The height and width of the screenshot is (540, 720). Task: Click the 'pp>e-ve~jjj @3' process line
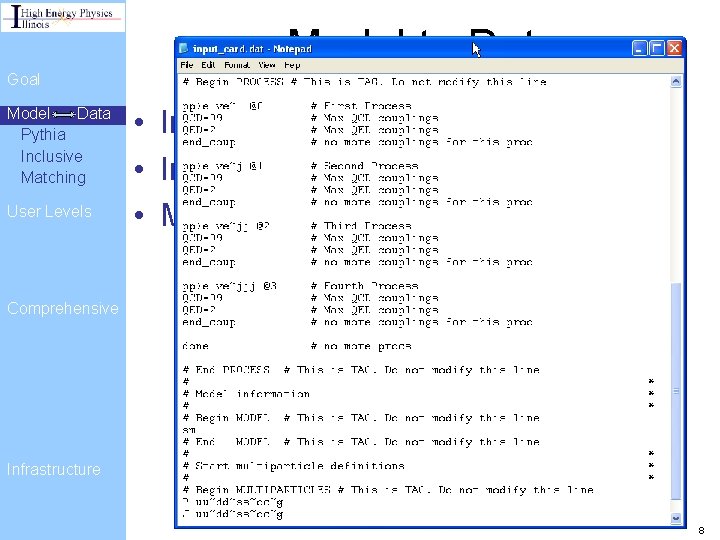point(229,286)
